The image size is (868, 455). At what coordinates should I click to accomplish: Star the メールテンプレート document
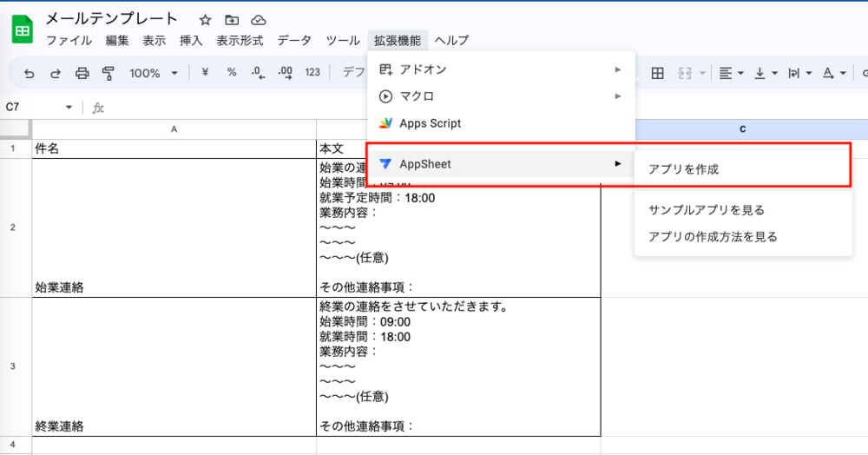(206, 21)
